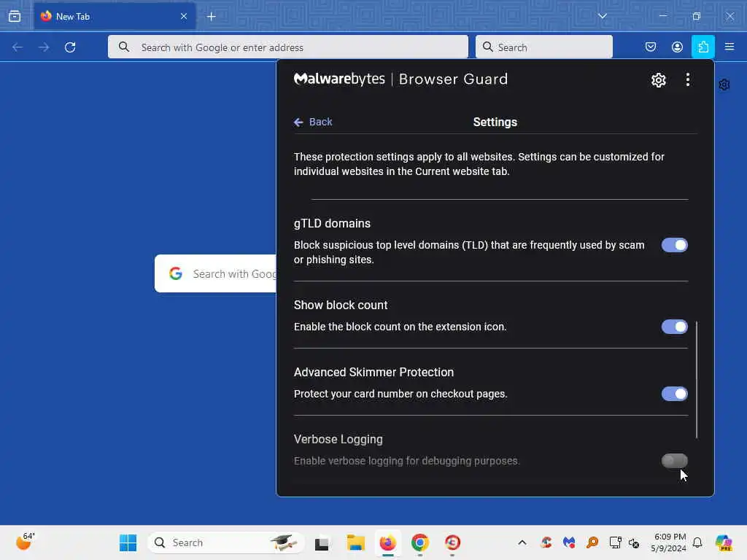
Task: Open Windows Start menu
Action: [128, 542]
